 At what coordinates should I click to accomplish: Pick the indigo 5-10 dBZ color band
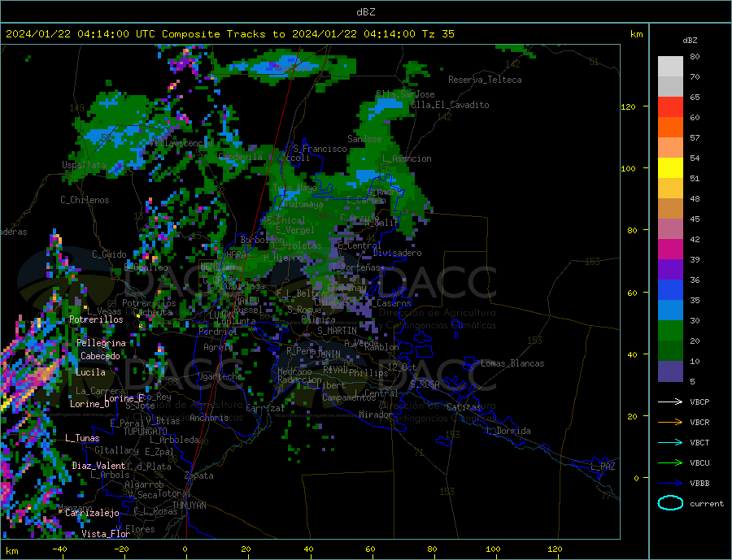click(670, 371)
